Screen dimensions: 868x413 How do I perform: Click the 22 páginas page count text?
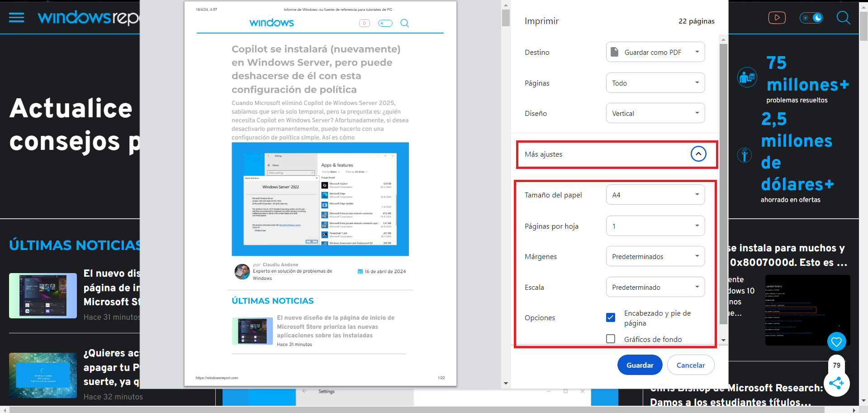[x=697, y=21]
